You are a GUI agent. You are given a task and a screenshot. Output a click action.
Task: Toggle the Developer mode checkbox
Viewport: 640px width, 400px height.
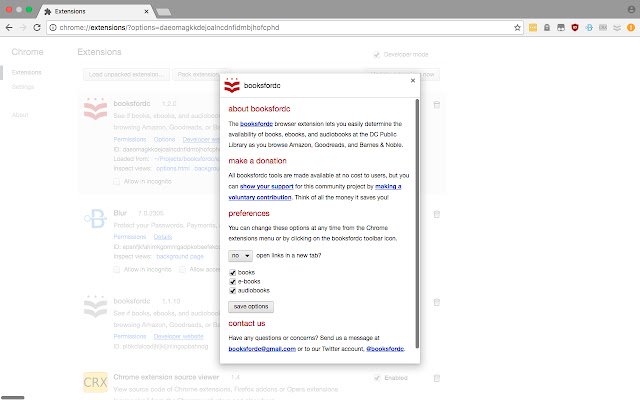tap(377, 54)
